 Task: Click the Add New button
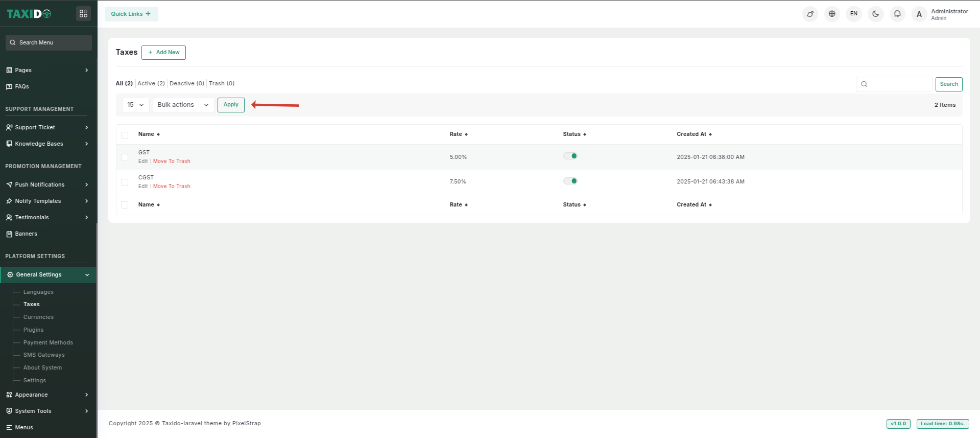point(163,53)
